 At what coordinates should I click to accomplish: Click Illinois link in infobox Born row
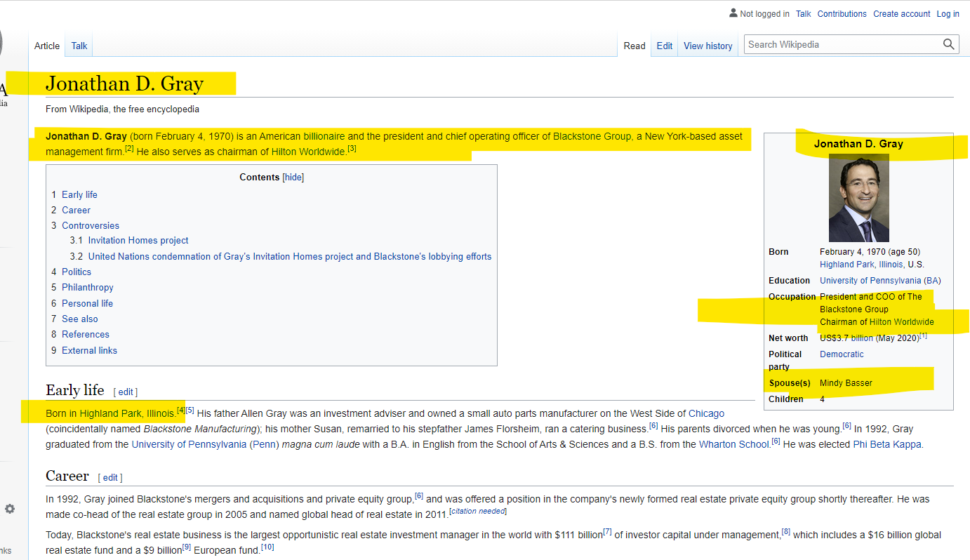pyautogui.click(x=891, y=265)
